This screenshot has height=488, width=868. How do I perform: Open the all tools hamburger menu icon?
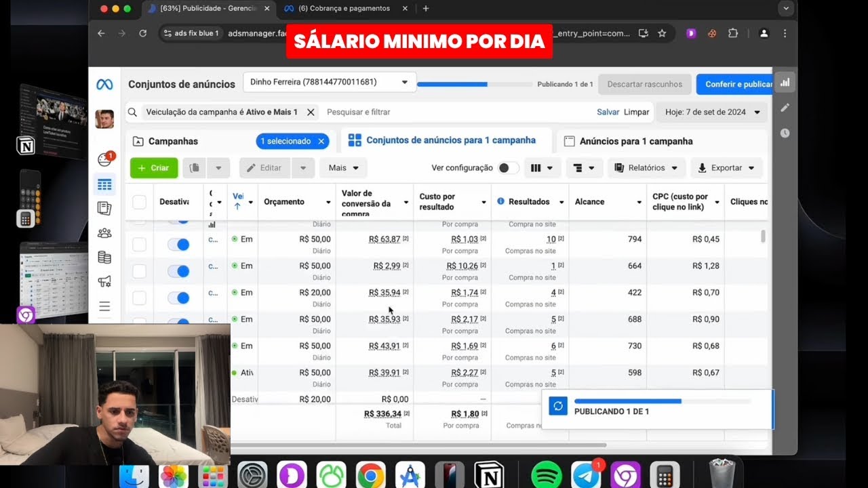(x=104, y=306)
